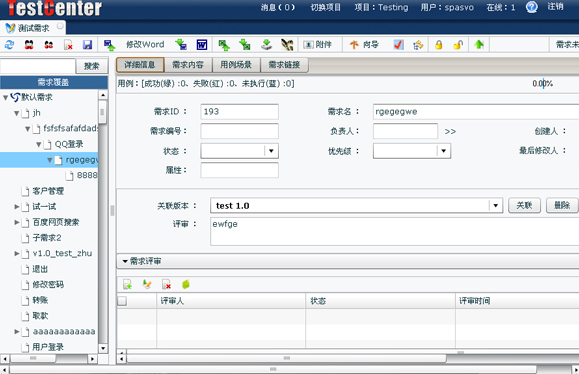Screen dimensions: 579x374
Task: Switch to the 需求内容 tab
Action: click(x=188, y=65)
